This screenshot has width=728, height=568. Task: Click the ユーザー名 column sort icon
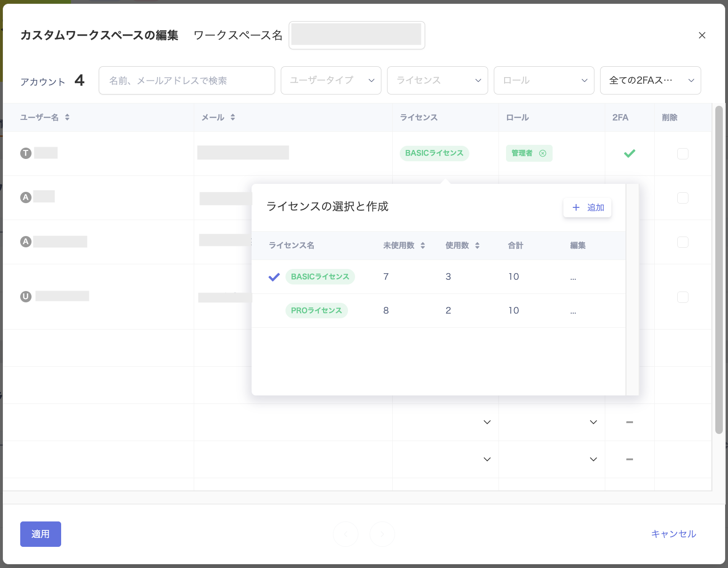(x=67, y=117)
